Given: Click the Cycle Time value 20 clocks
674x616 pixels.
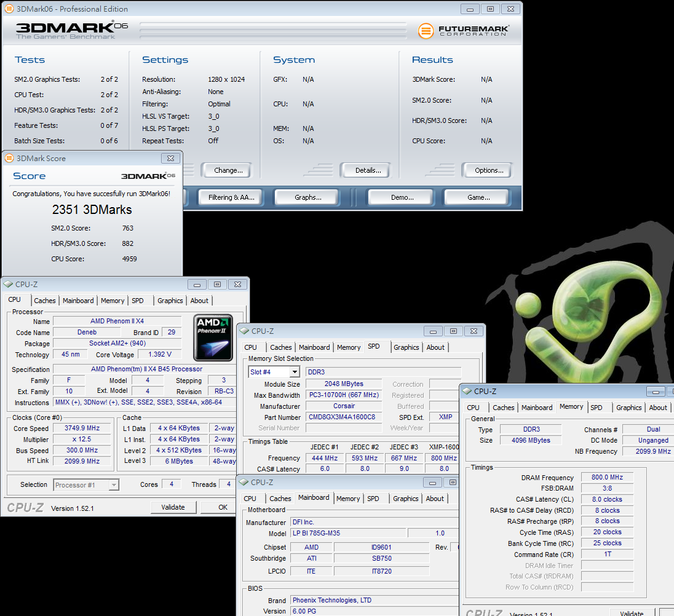Looking at the screenshot, I should tap(607, 532).
